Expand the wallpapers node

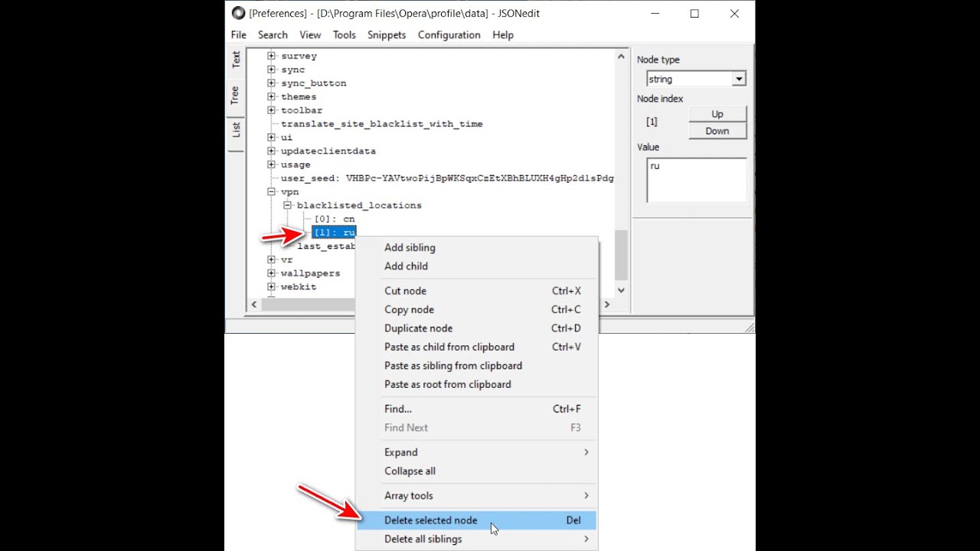pos(271,273)
